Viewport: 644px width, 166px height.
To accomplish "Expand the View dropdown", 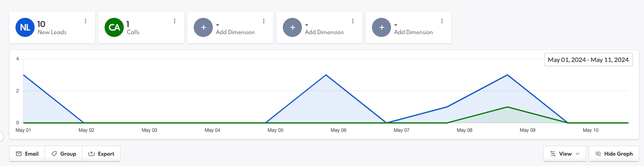I will click(x=564, y=154).
